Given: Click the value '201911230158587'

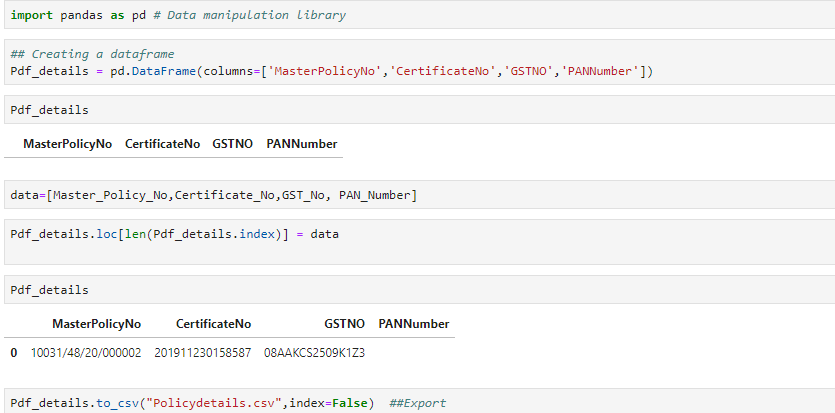Looking at the screenshot, I should click(x=202, y=353).
